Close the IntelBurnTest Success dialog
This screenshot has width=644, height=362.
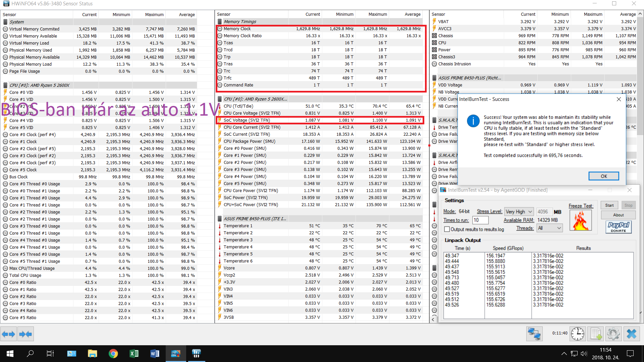click(619, 99)
